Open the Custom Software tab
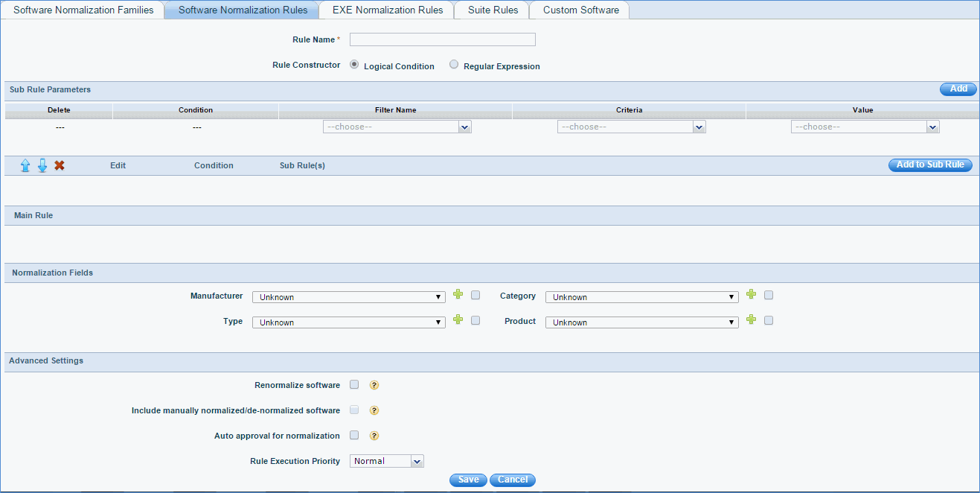Screen dimensions: 980x493 (x=580, y=10)
